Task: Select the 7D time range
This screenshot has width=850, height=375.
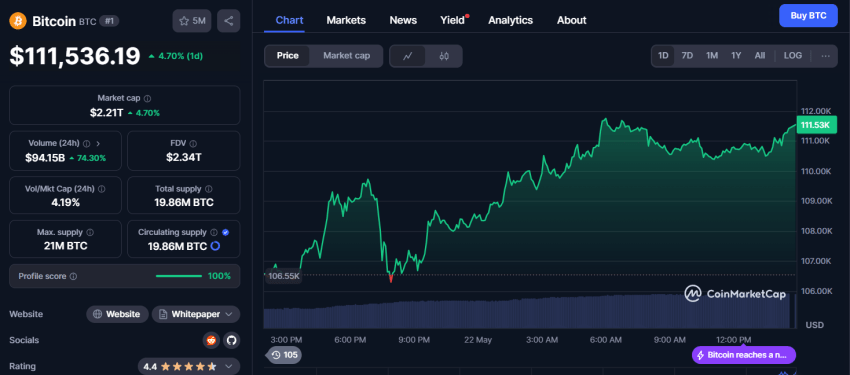Action: 687,56
